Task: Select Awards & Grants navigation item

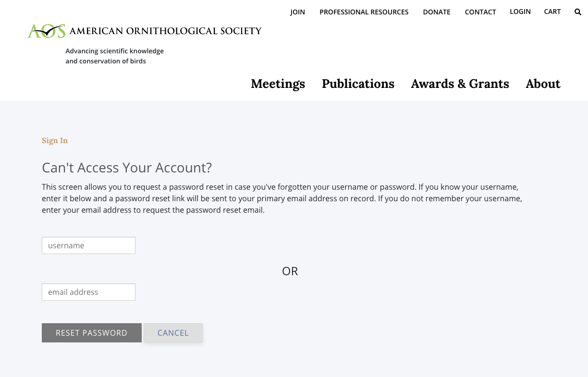Action: click(460, 84)
